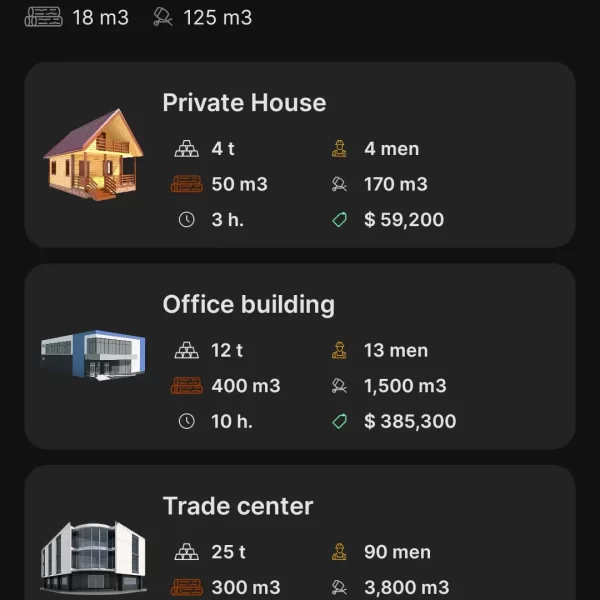Select the Trade center title
600x600 pixels.
[238, 506]
